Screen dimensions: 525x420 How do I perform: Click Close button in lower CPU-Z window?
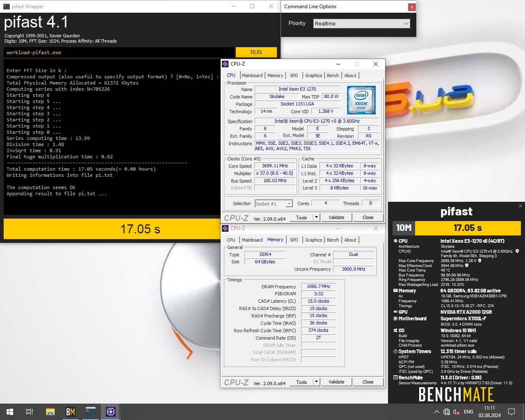368,382
